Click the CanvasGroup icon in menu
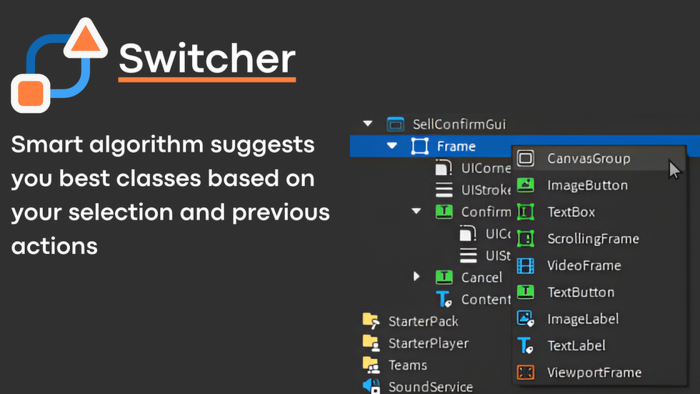Viewport: 700px width, 394px height. click(525, 158)
